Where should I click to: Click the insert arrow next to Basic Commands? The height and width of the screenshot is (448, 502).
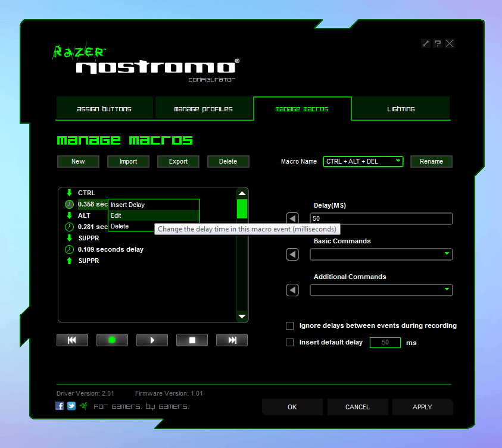292,255
